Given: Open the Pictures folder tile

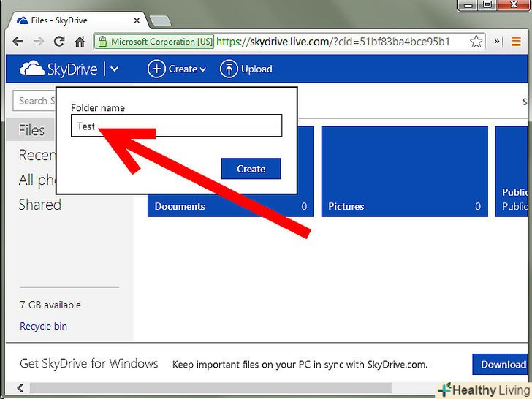Looking at the screenshot, I should (x=404, y=171).
